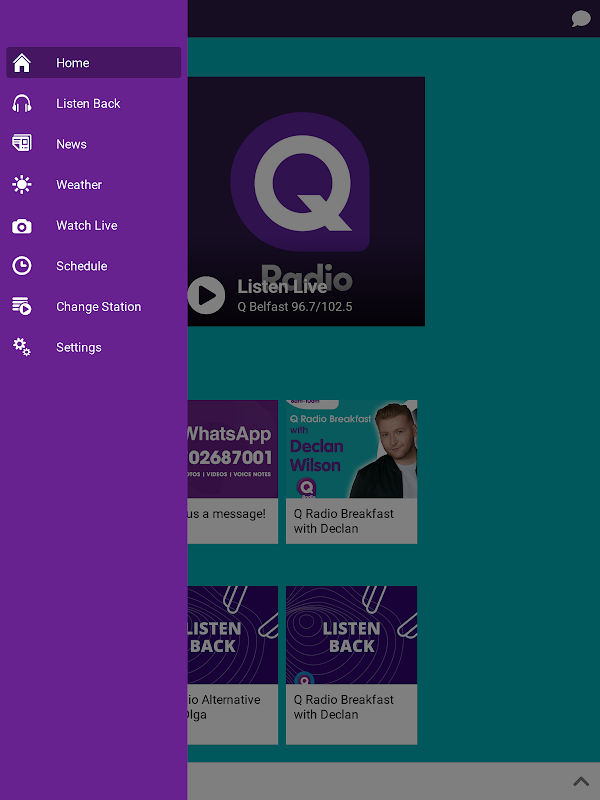This screenshot has height=800, width=600.
Task: Open Weather menu item
Action: click(93, 185)
